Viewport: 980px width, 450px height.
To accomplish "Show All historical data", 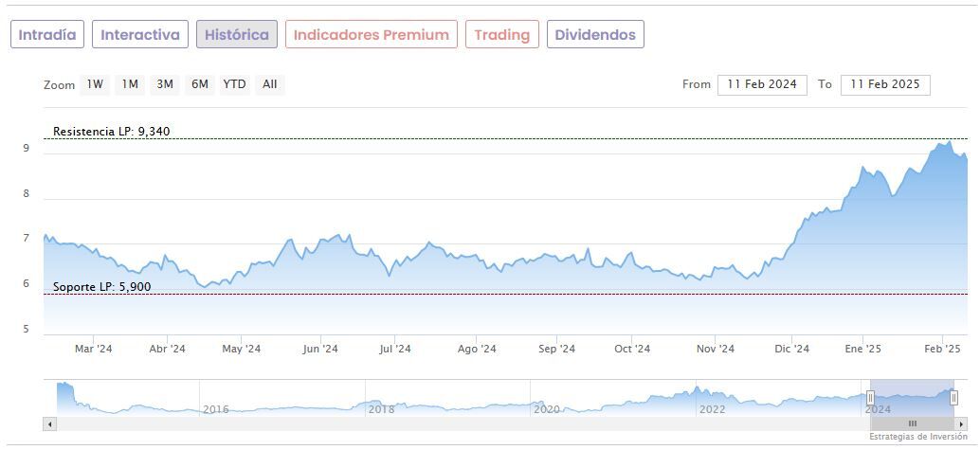I will click(x=270, y=84).
